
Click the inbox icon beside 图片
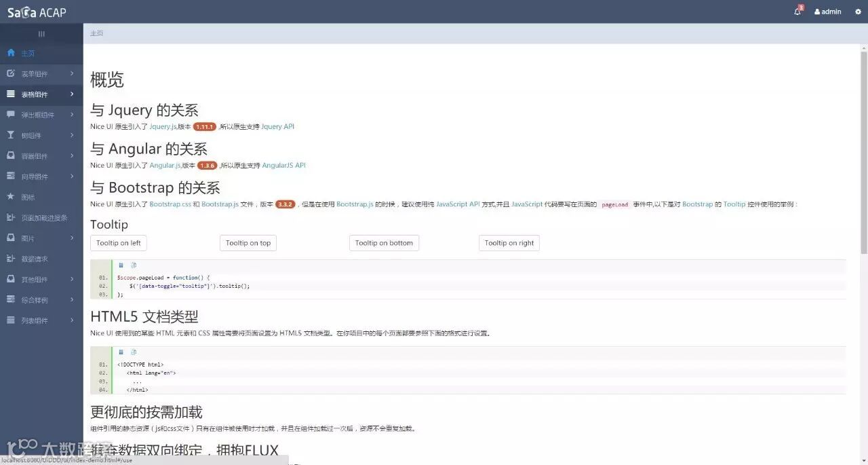click(11, 238)
